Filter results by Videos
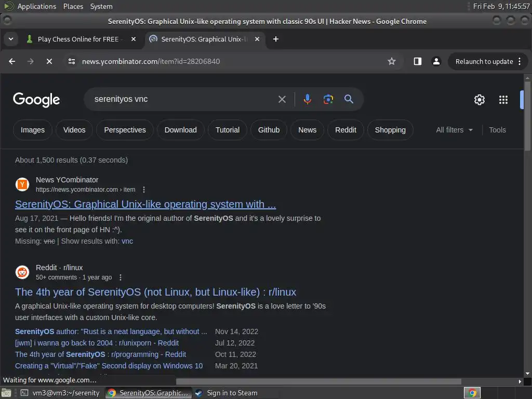Viewport: 532px width, 399px height. [x=74, y=130]
